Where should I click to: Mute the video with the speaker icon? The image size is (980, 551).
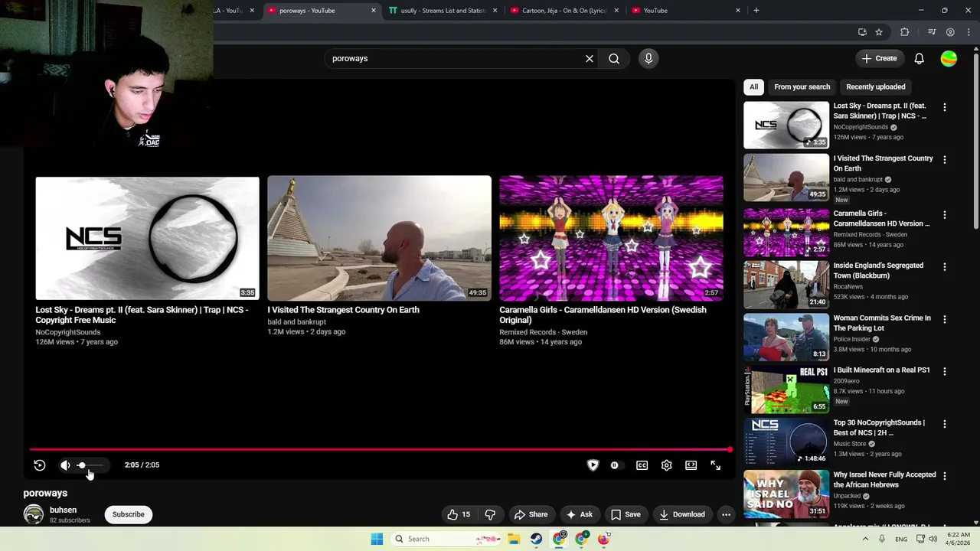[65, 465]
